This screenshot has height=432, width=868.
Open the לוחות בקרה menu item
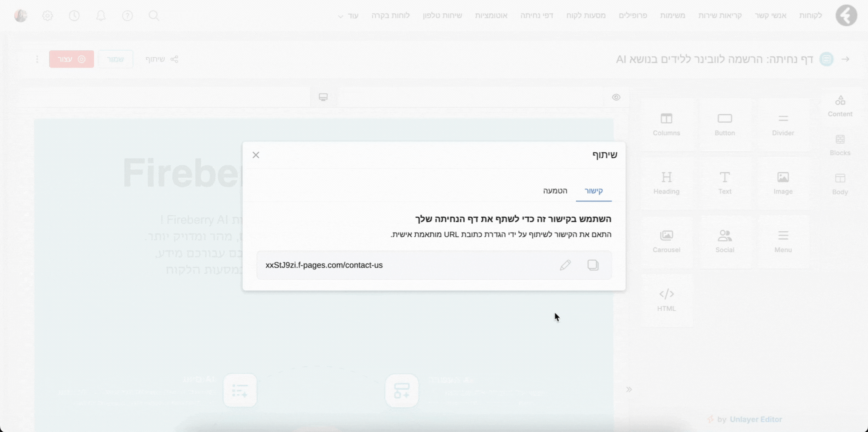click(390, 15)
